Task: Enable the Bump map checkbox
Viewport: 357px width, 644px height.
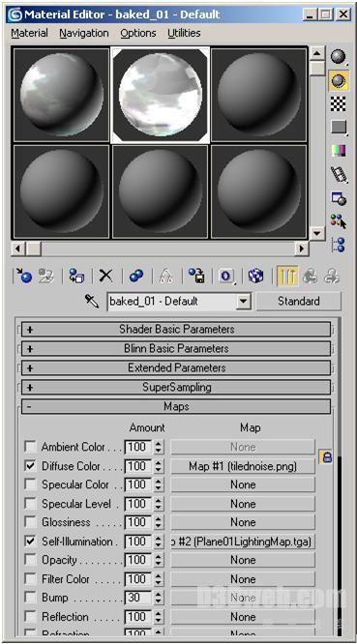Action: click(30, 598)
